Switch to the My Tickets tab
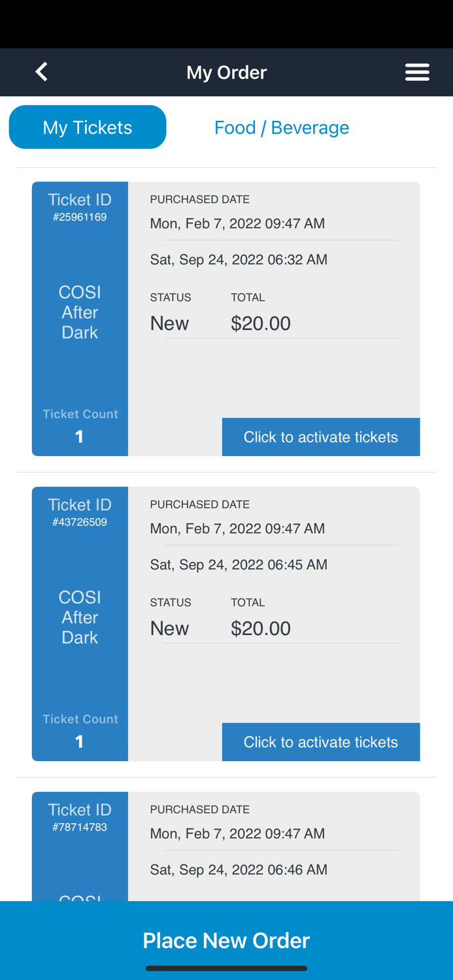This screenshot has height=980, width=453. 88,127
